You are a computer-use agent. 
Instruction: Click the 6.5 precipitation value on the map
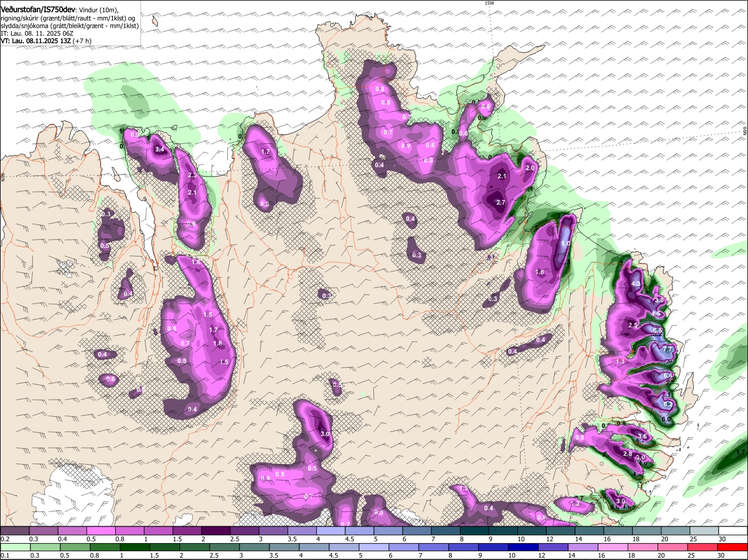657,331
